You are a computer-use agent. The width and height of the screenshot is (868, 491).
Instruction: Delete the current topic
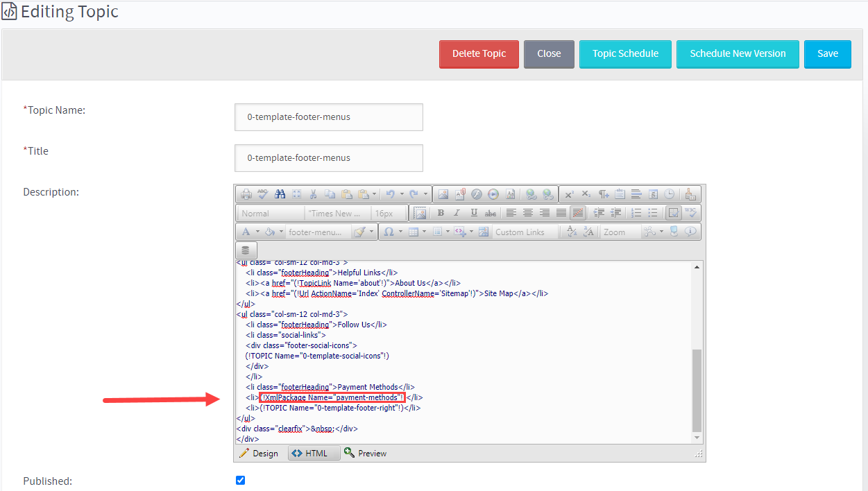click(x=479, y=53)
